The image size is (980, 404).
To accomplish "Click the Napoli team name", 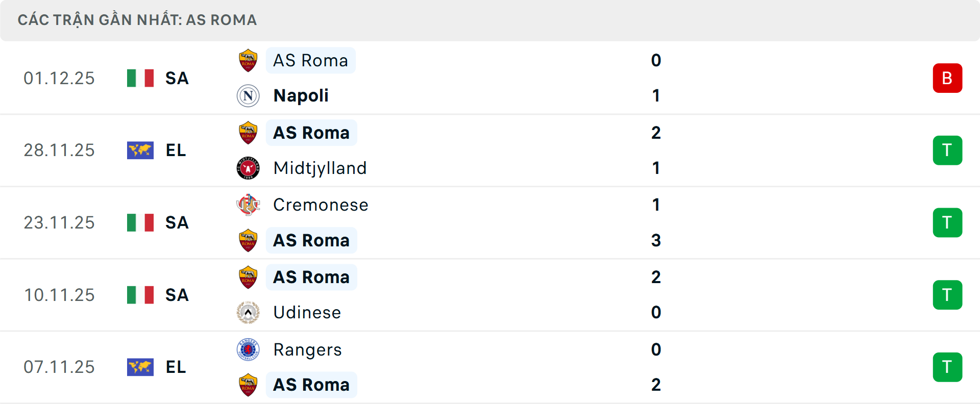I will [x=300, y=95].
